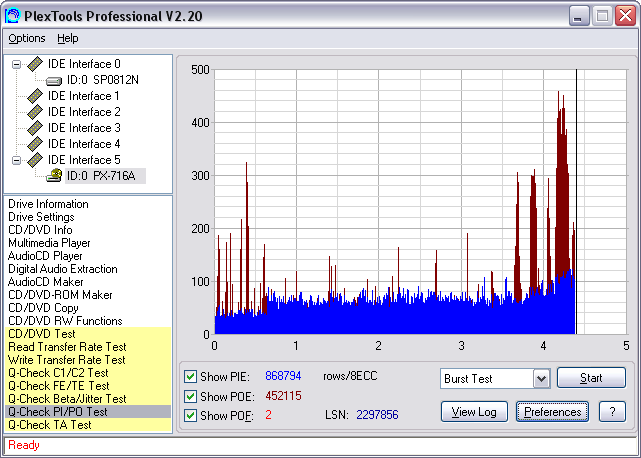
Task: Close the PlexTools Professional window
Action: coord(625,16)
